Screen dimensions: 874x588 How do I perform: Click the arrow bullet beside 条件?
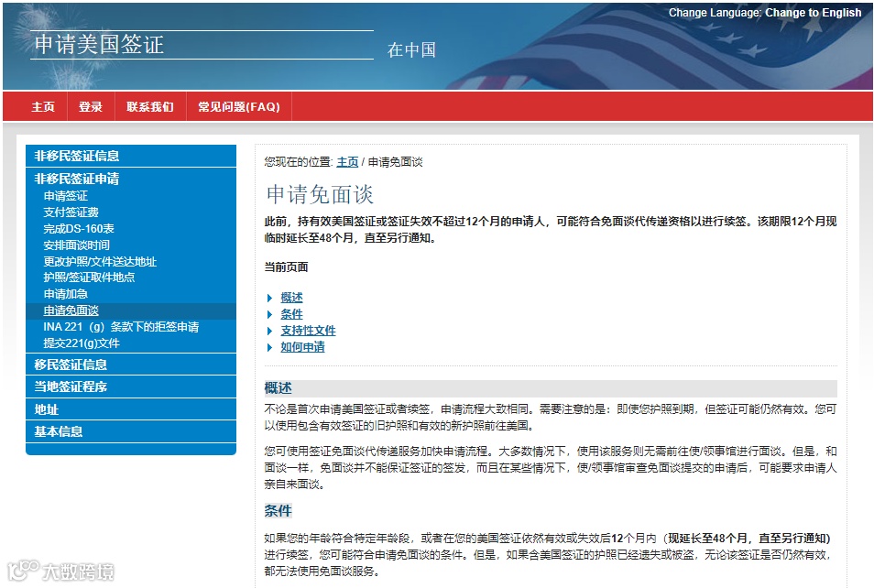(x=269, y=314)
